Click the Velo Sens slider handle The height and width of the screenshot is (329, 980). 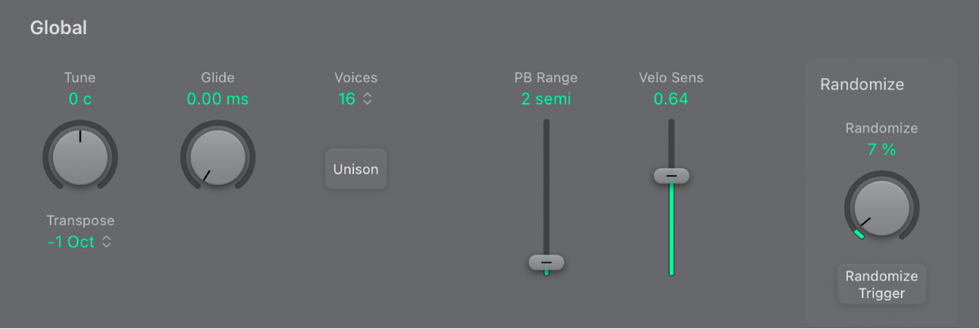(x=671, y=176)
